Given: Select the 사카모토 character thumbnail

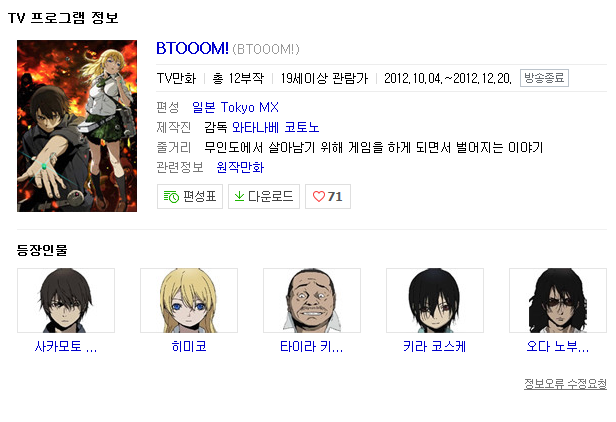Looking at the screenshot, I should pos(66,301).
